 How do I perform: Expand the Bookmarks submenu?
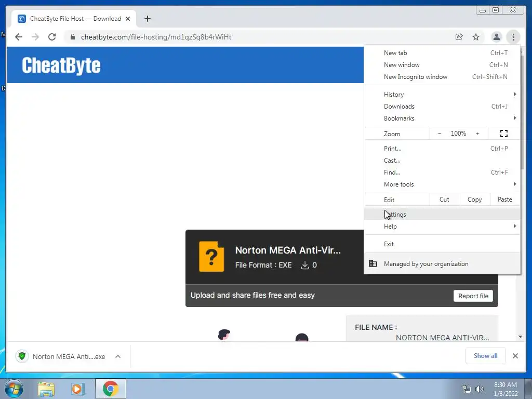442,118
